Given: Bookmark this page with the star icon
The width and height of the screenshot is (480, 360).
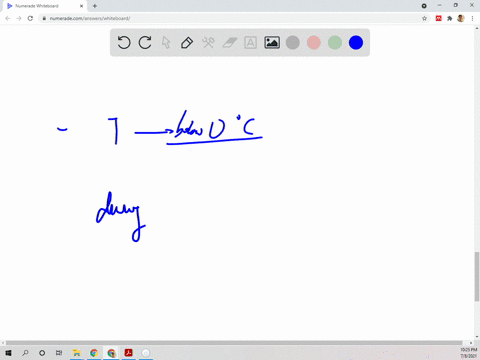Looking at the screenshot, I should (x=424, y=18).
